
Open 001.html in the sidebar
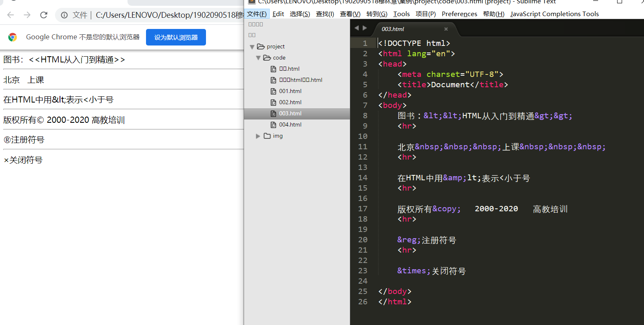click(x=290, y=91)
